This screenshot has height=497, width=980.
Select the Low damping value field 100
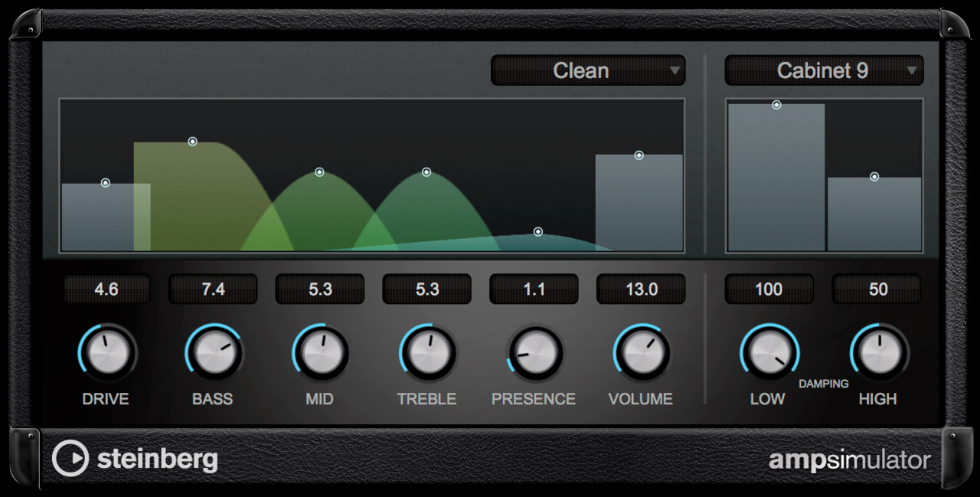(769, 289)
